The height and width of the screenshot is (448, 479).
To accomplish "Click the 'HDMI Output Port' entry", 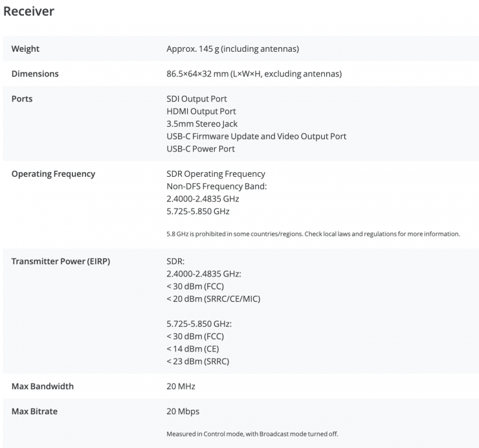I will coord(201,111).
